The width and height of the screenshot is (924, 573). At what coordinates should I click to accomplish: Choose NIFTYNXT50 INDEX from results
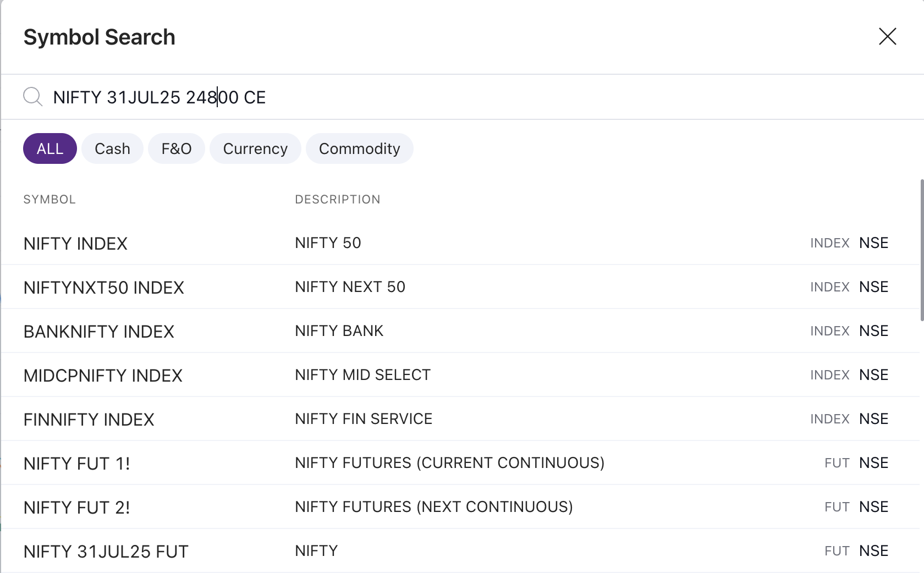pyautogui.click(x=103, y=288)
